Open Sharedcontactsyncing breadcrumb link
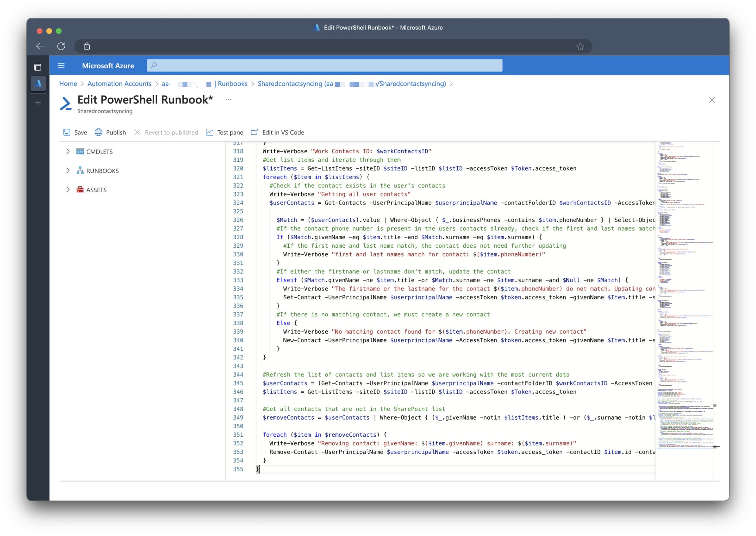The image size is (756, 536). 352,84
